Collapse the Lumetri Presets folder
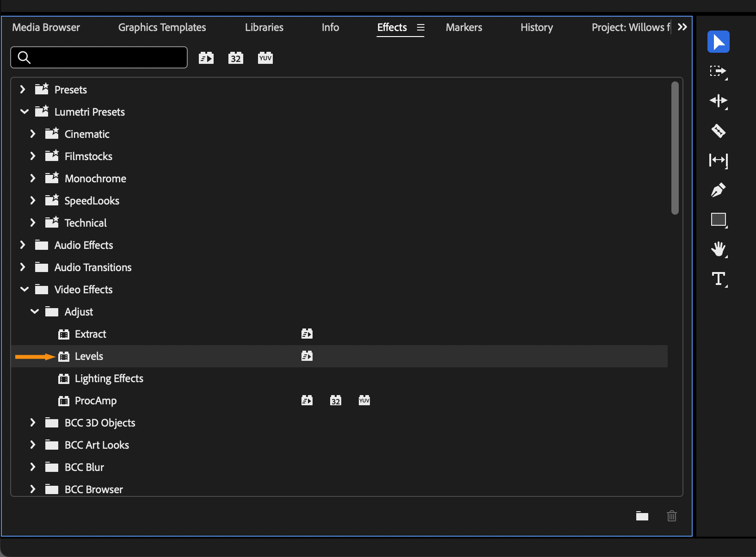Screen dimensions: 756x557 [24, 111]
